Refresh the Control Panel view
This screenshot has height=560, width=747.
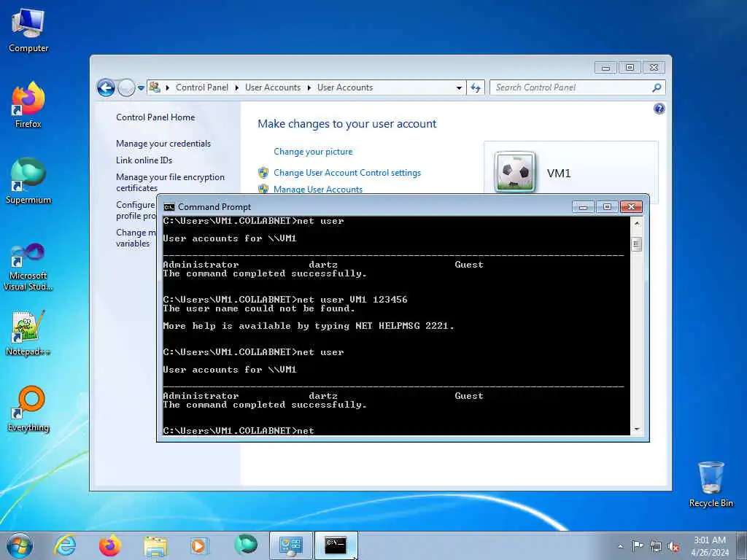tap(476, 87)
